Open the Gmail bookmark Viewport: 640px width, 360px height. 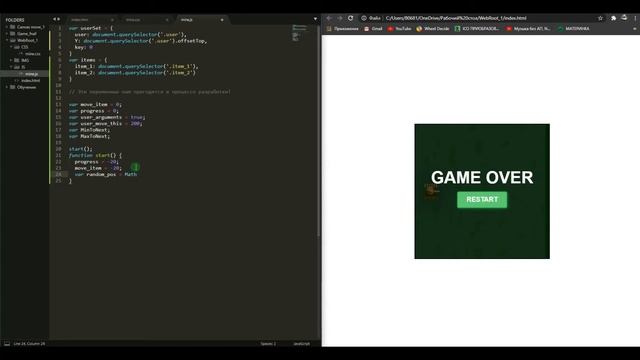point(373,29)
